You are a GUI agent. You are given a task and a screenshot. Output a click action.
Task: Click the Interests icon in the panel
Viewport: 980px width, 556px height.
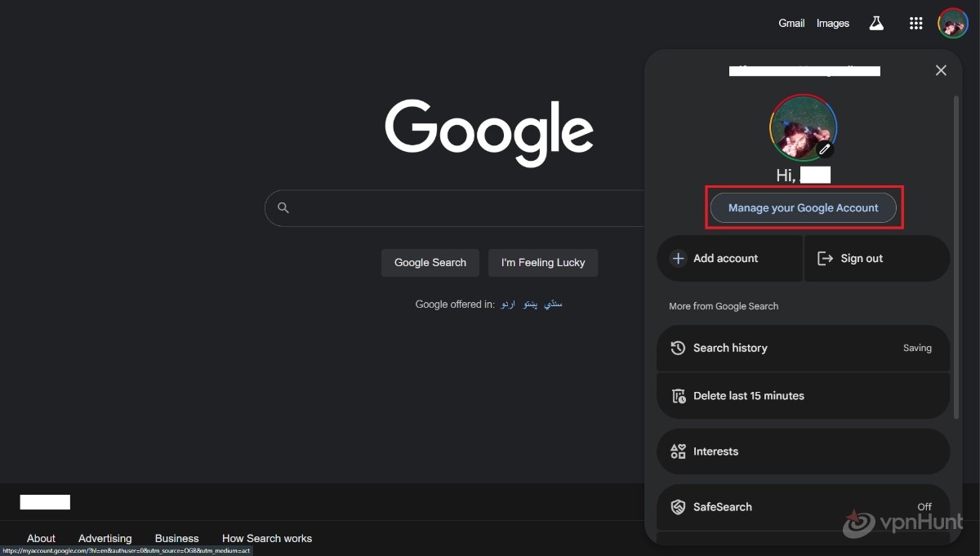(x=678, y=451)
